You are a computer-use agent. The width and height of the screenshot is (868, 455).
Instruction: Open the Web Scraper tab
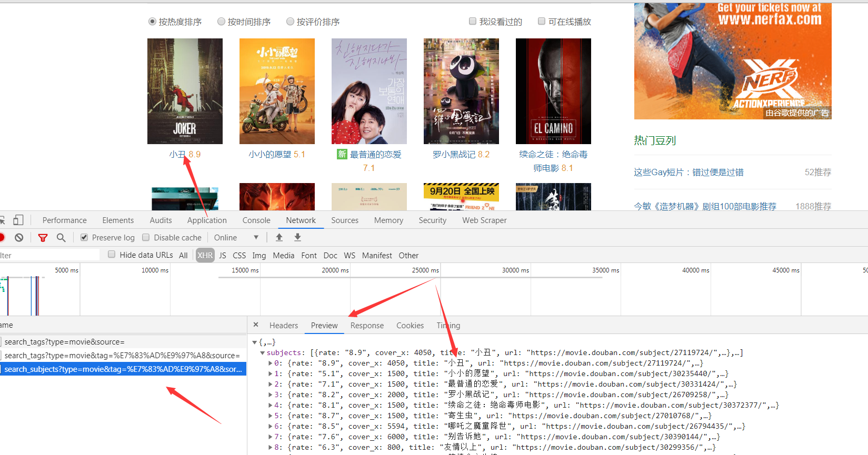point(484,220)
